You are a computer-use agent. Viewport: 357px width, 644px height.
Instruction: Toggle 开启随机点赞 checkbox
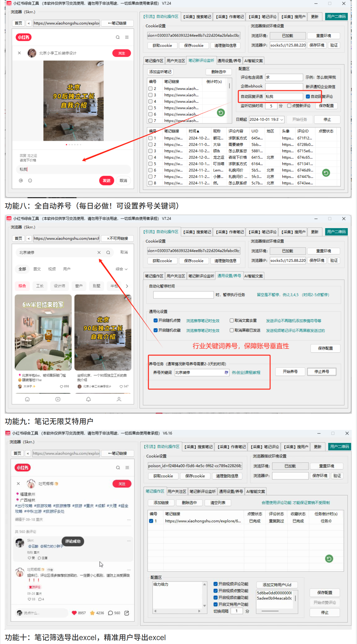155,320
